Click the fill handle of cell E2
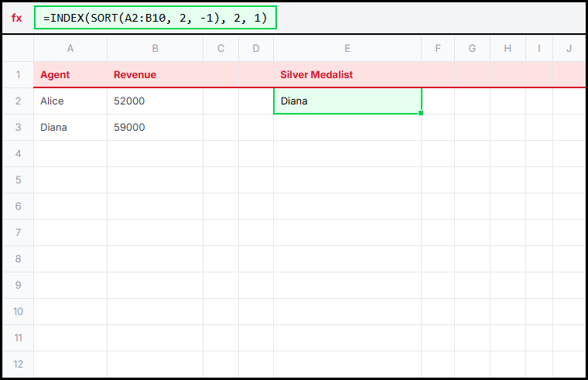The width and height of the screenshot is (588, 380). (x=421, y=114)
